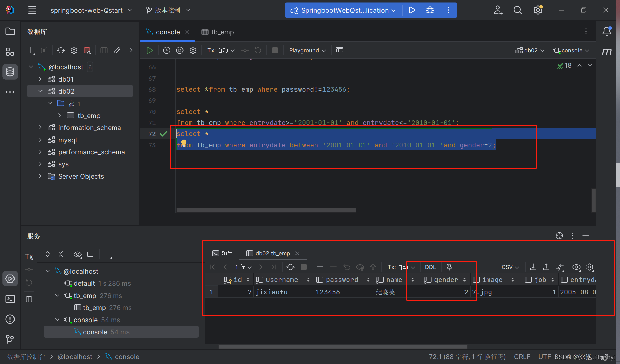Refresh the tb_emp result grid
620x364 pixels.
(290, 267)
